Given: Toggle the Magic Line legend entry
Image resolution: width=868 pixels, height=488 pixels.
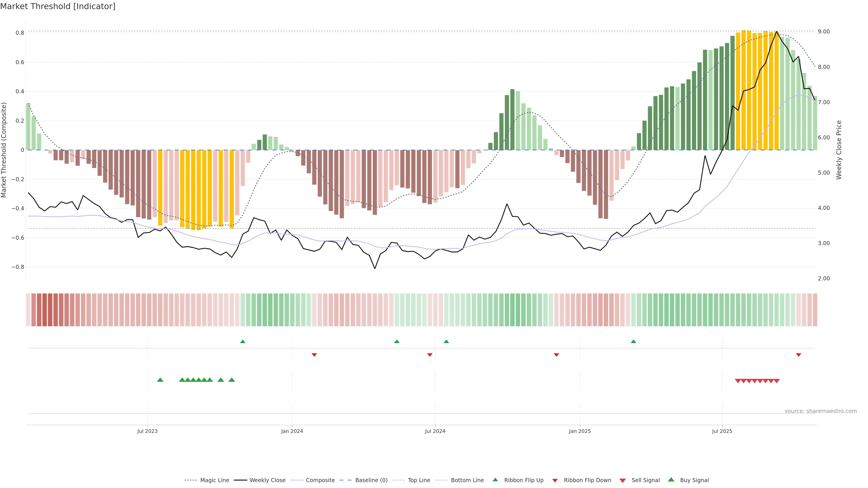Looking at the screenshot, I should [214, 480].
